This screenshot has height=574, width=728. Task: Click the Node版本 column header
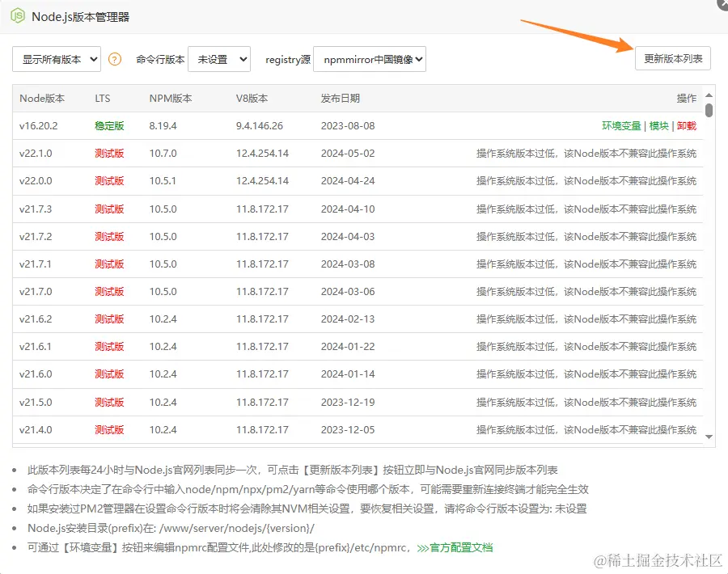click(42, 99)
